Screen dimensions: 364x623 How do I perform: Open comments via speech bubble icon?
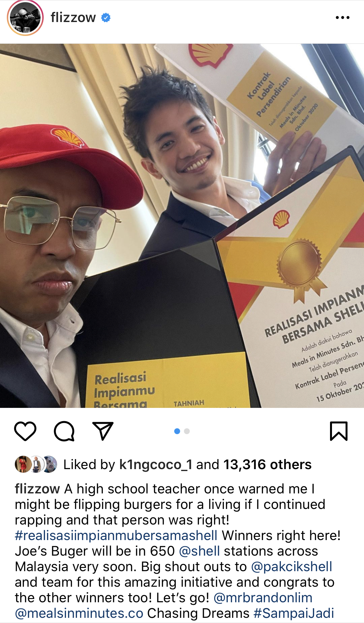64,431
